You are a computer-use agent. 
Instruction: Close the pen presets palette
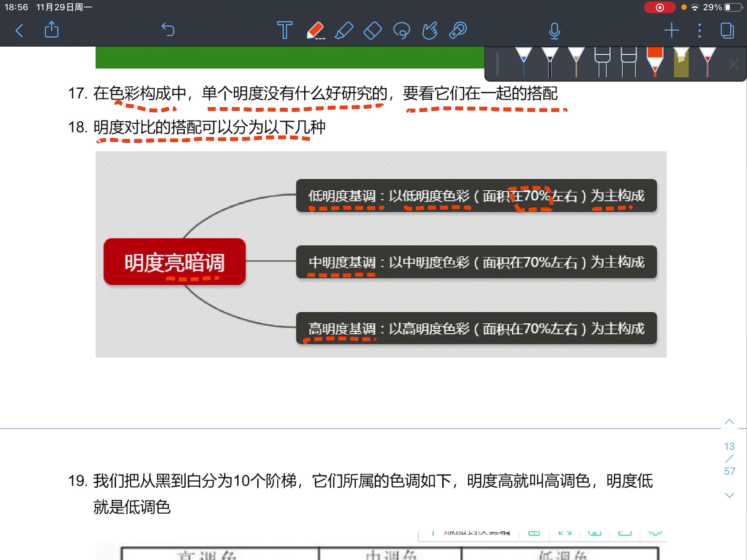point(733,64)
